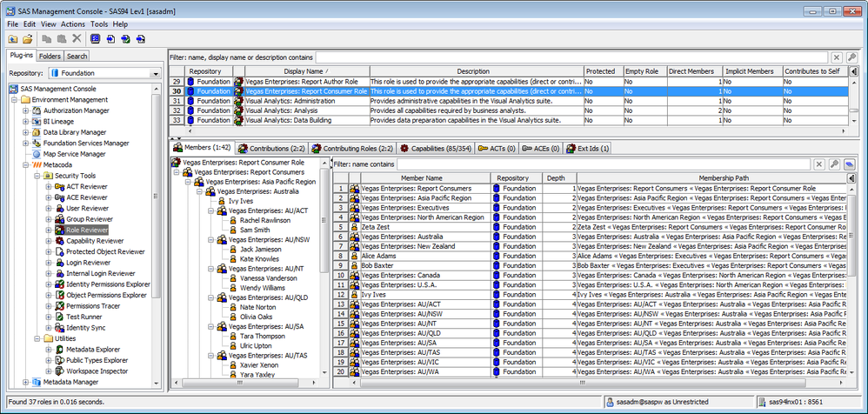
Task: Click the Delete (X) toolbar icon
Action: tap(77, 38)
